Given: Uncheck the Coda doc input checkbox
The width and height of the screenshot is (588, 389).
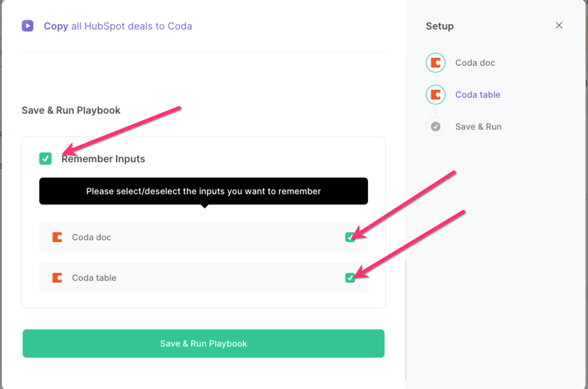Looking at the screenshot, I should pyautogui.click(x=350, y=237).
